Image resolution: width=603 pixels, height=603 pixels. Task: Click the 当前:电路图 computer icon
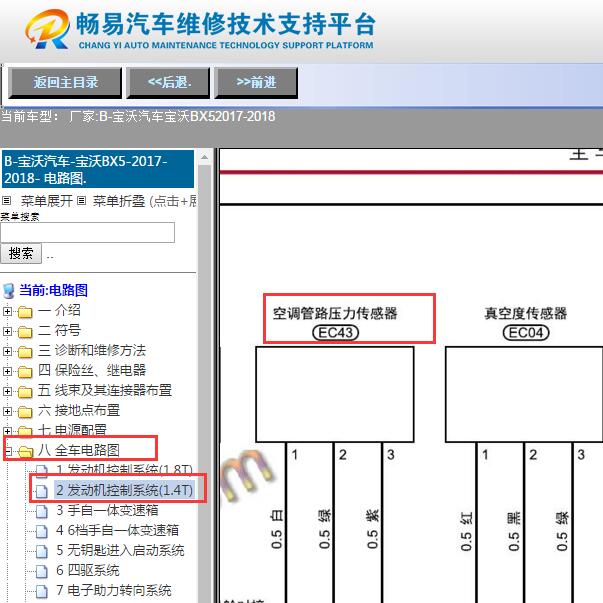tap(8, 291)
